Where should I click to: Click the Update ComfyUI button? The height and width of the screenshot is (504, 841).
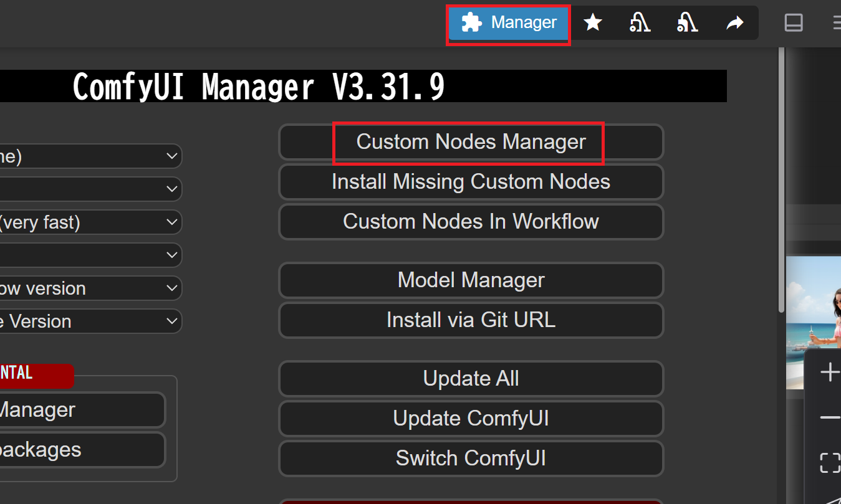471,419
